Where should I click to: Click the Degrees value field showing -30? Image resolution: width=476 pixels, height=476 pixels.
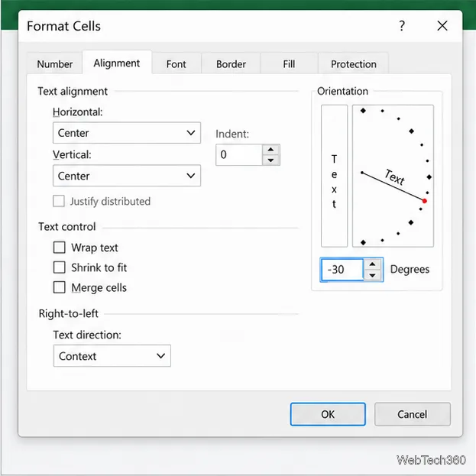tap(342, 270)
